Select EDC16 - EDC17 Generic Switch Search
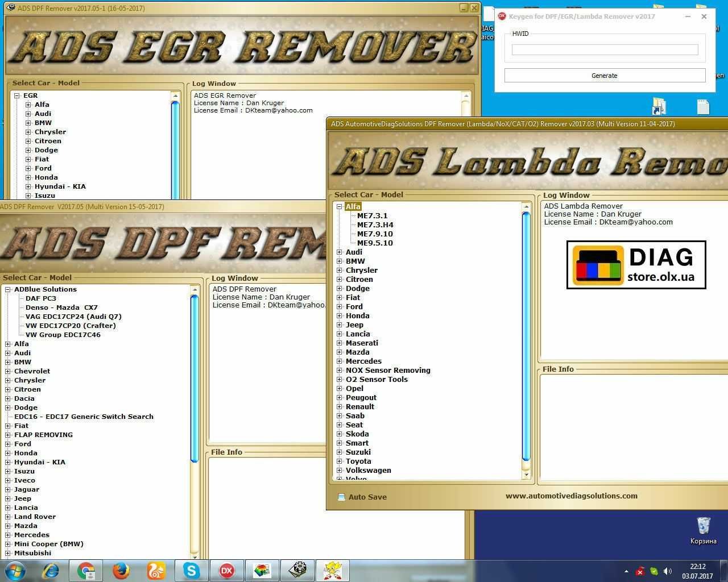Viewport: 728px width, 582px height. tap(84, 417)
